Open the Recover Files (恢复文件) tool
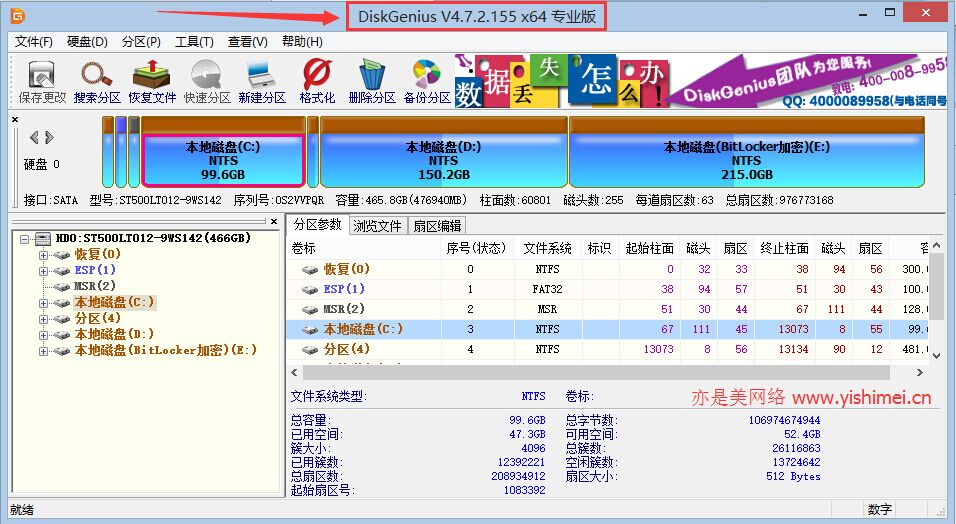The width and height of the screenshot is (956, 524). [152, 81]
